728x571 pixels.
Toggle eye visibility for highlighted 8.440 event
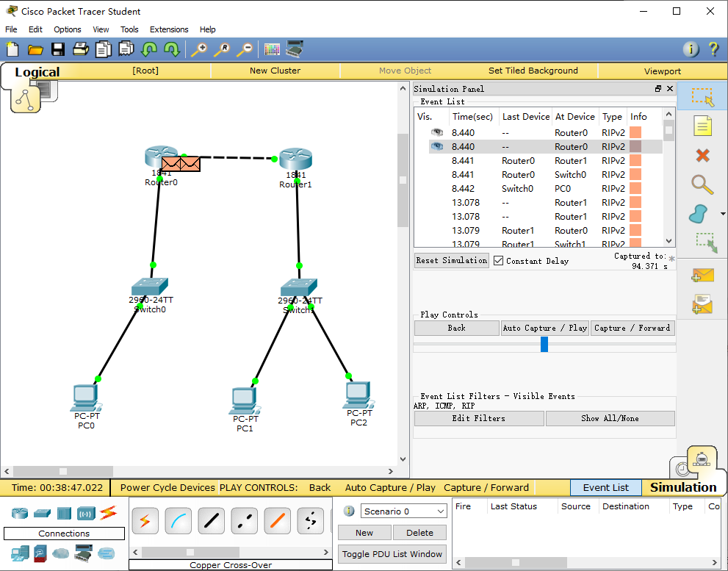tap(437, 146)
